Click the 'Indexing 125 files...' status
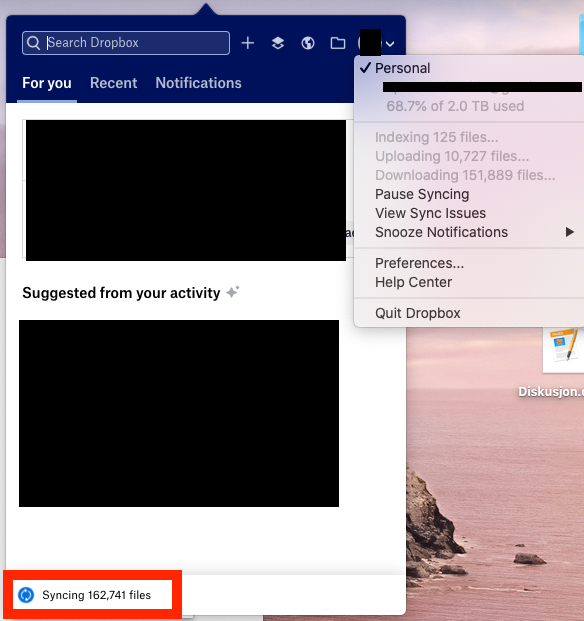Screen dimensions: 584x621 pos(436,137)
